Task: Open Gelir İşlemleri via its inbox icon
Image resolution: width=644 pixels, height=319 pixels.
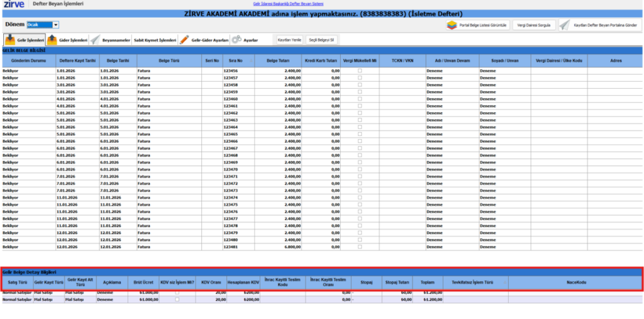Action: coord(10,40)
